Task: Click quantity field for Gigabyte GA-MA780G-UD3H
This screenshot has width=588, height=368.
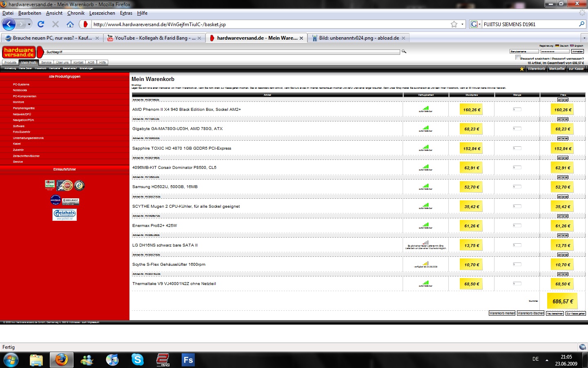Action: point(517,129)
